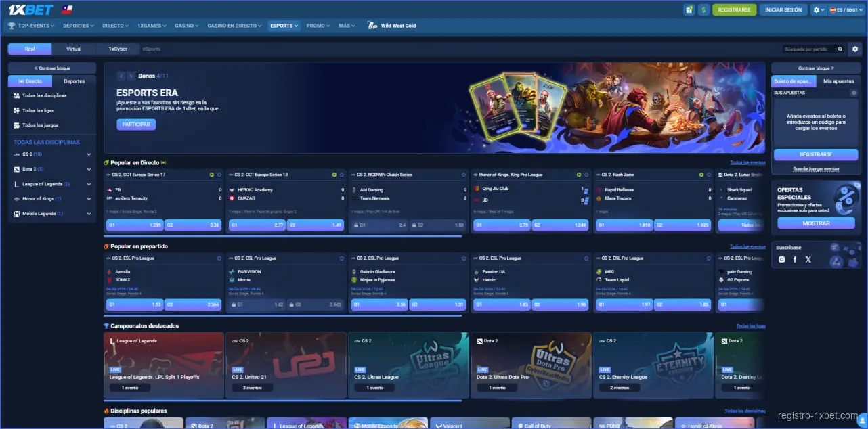The height and width of the screenshot is (429, 868).
Task: Favorite the PARIVISION vs Monte match
Action: [341, 258]
